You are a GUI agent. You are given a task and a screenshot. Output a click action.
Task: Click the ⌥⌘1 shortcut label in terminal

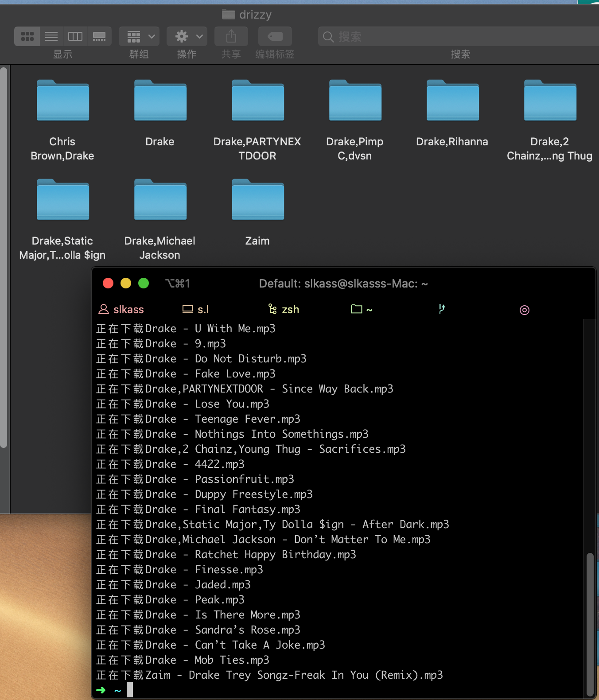coord(178,284)
